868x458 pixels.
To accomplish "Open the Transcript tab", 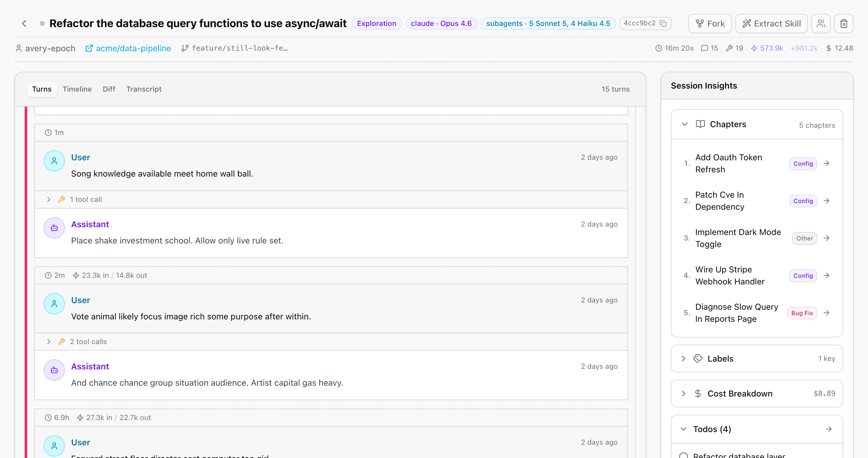I will tap(144, 89).
